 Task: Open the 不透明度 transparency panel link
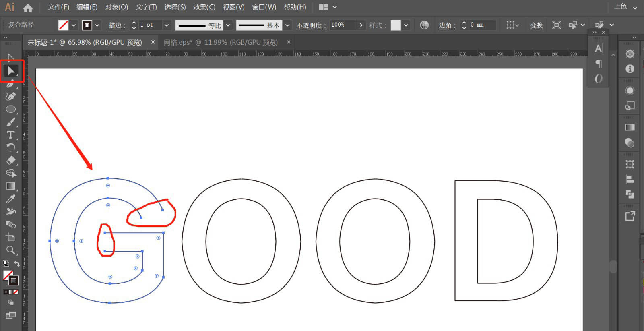point(311,25)
